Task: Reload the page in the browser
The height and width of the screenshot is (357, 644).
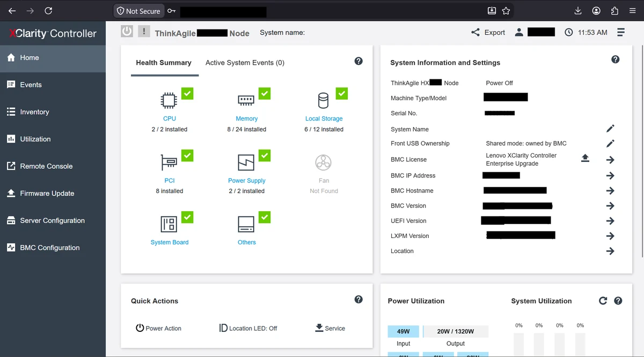Action: tap(48, 11)
